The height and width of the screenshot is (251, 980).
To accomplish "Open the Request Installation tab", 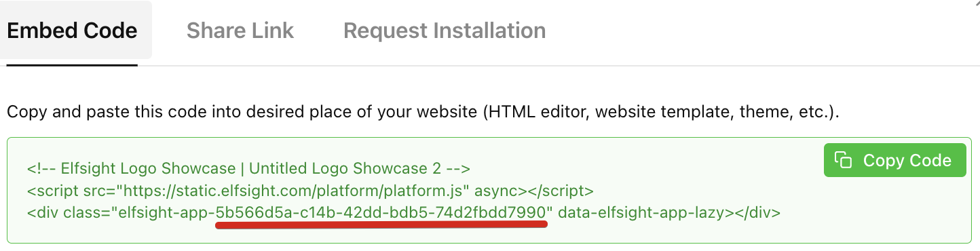I will tap(445, 31).
